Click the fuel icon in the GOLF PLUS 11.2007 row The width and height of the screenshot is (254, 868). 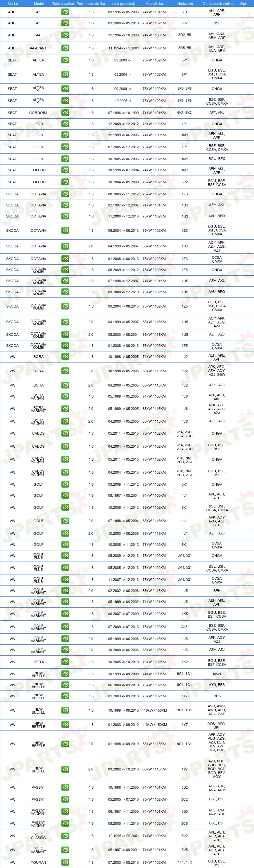click(65, 580)
